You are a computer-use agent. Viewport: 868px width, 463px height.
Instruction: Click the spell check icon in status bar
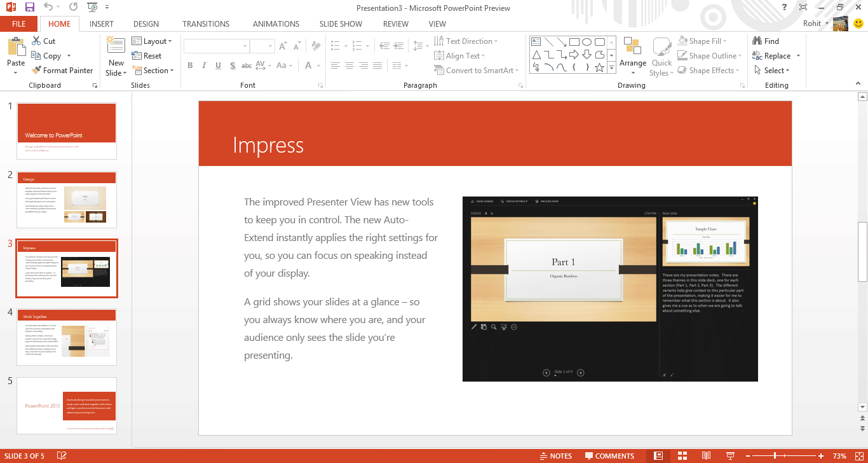[x=62, y=456]
